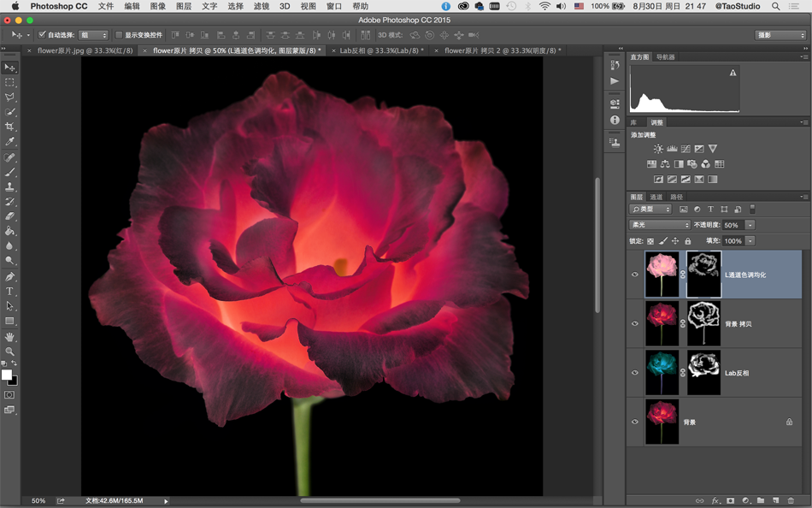Open fill slider dropdown arrow
812x508 pixels.
[750, 241]
